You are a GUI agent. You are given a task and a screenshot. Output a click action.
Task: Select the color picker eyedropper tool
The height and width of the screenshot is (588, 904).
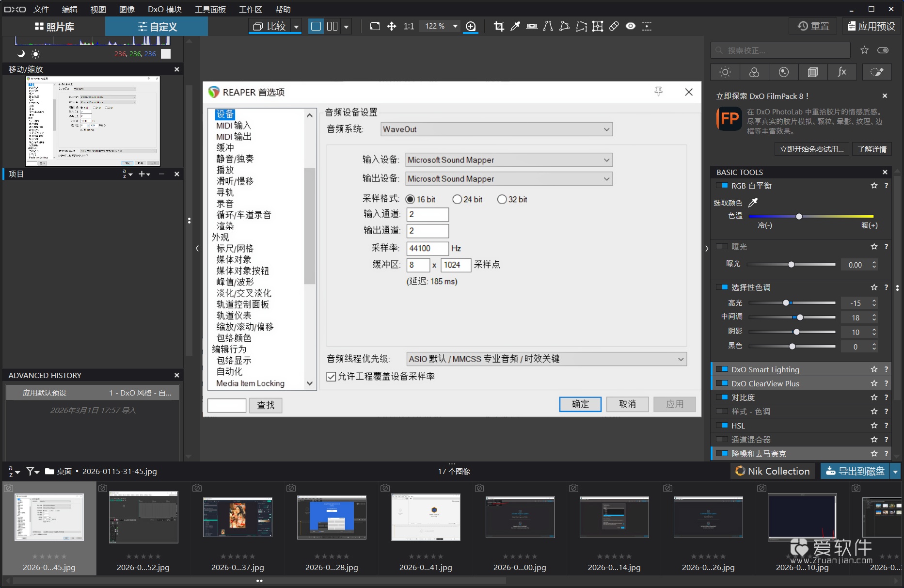tap(516, 27)
